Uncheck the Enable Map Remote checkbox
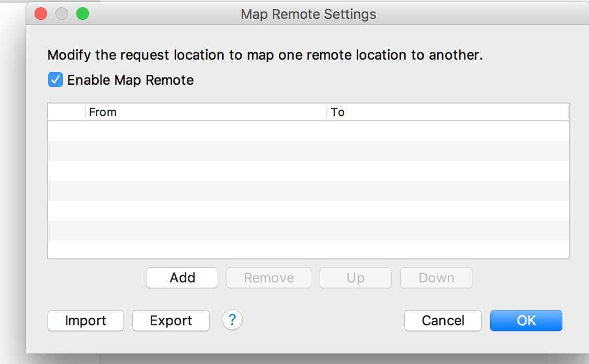The image size is (589, 364). 55,79
